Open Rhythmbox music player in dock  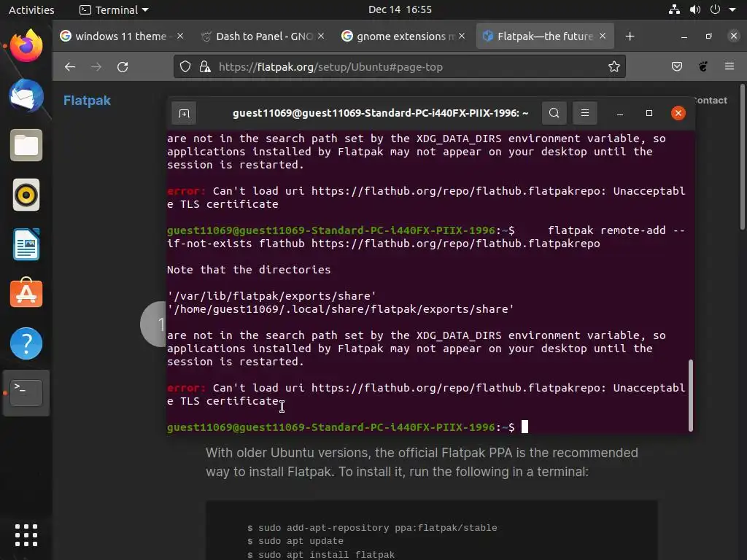pos(26,195)
